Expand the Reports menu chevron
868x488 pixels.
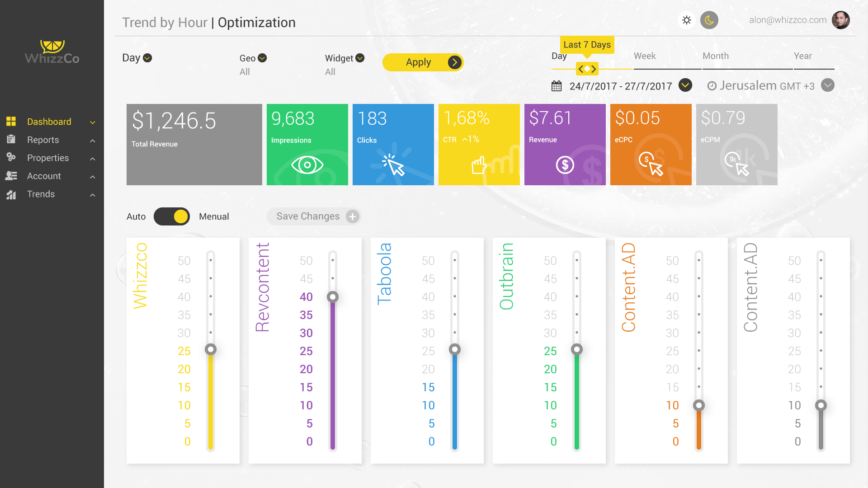tap(93, 141)
